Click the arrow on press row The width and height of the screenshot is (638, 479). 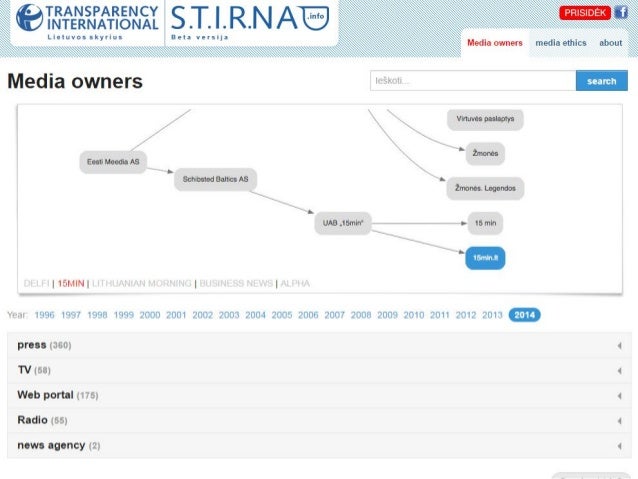coord(619,346)
